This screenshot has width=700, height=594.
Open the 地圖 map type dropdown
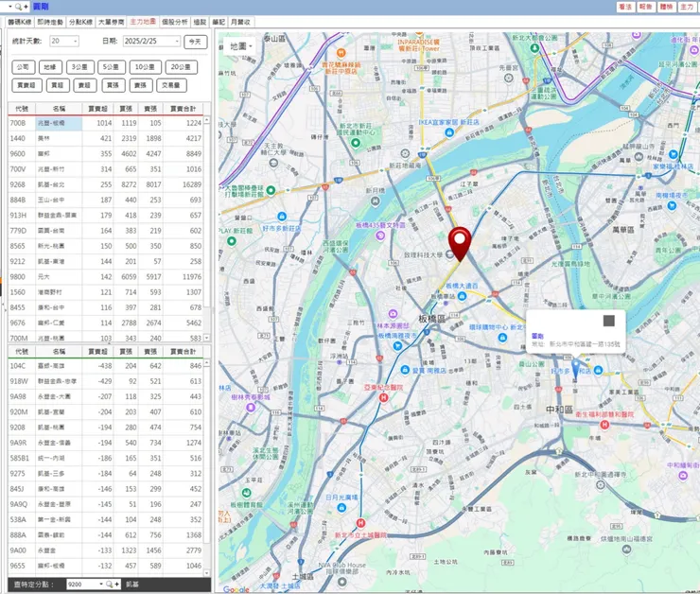click(237, 45)
